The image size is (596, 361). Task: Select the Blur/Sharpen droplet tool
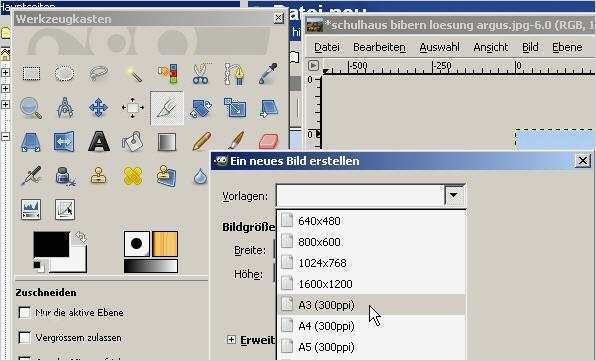point(200,177)
